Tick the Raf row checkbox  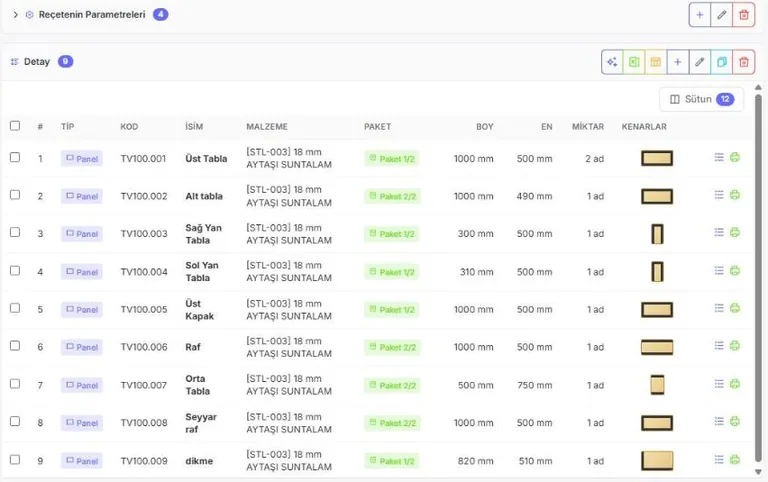(15, 346)
